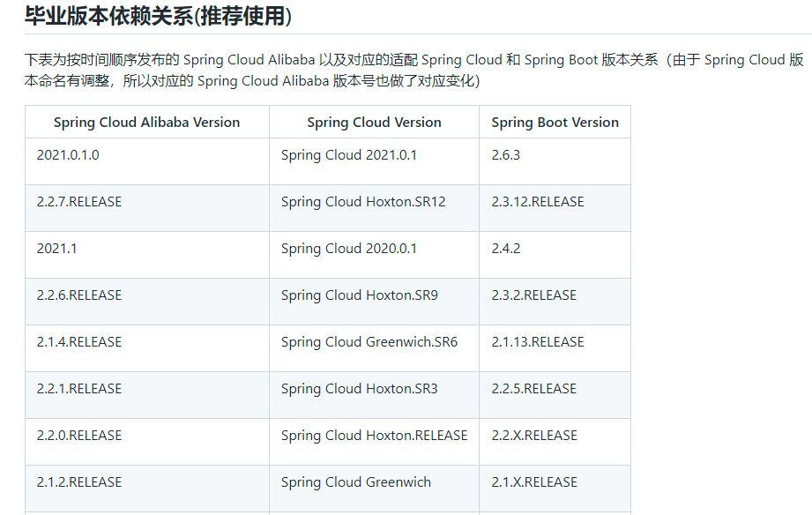The image size is (812, 515).
Task: Select the Spring Cloud Hoxton.SR12 cell
Action: [363, 202]
